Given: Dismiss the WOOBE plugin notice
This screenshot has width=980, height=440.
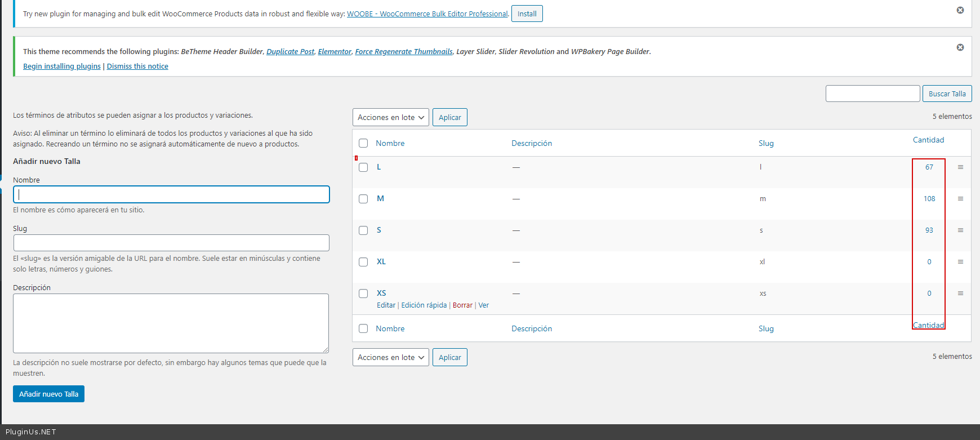Looking at the screenshot, I should 960,10.
